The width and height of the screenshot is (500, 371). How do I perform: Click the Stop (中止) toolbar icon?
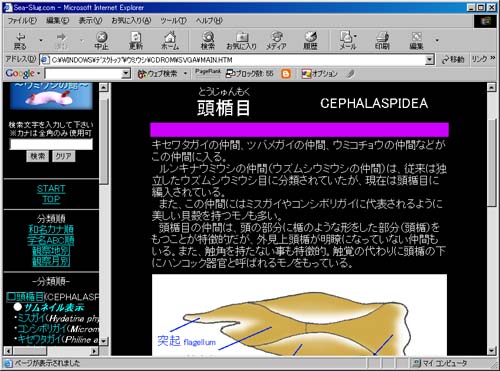click(101, 40)
